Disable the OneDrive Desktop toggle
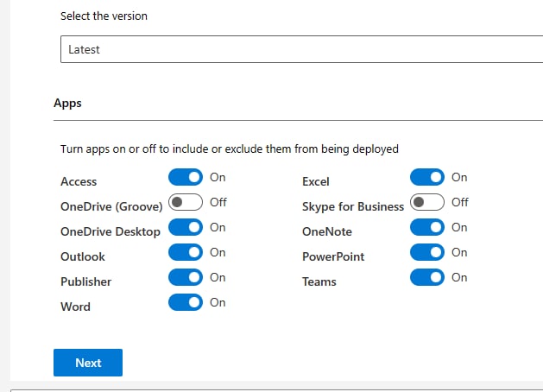This screenshot has height=392, width=543. 186,227
